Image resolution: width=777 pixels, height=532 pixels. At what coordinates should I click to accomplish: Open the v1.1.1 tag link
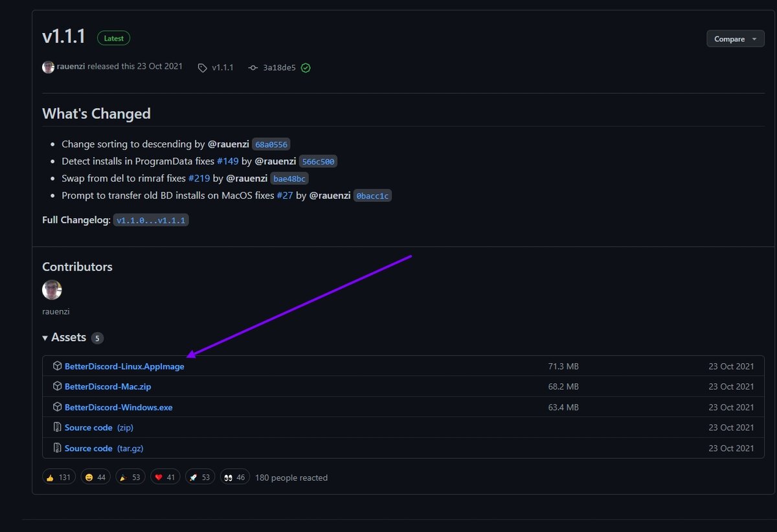223,67
